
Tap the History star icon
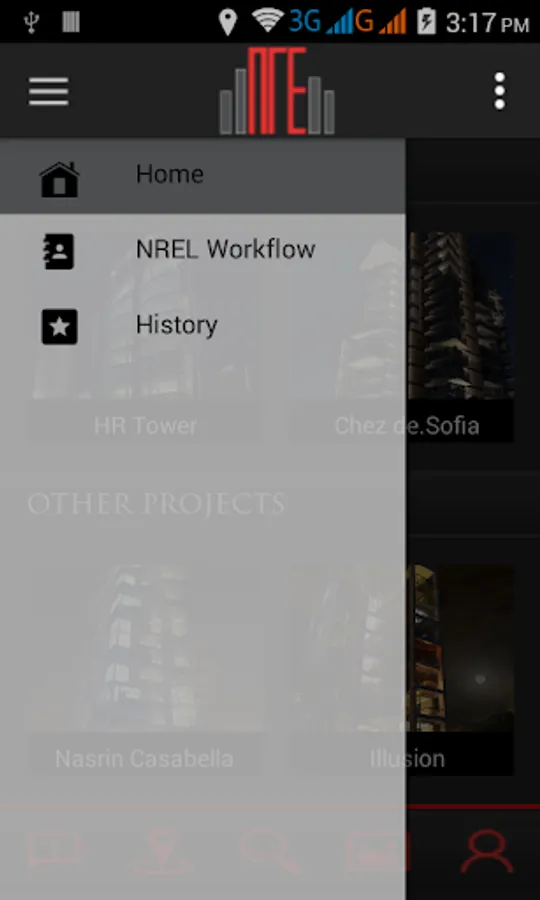point(59,327)
